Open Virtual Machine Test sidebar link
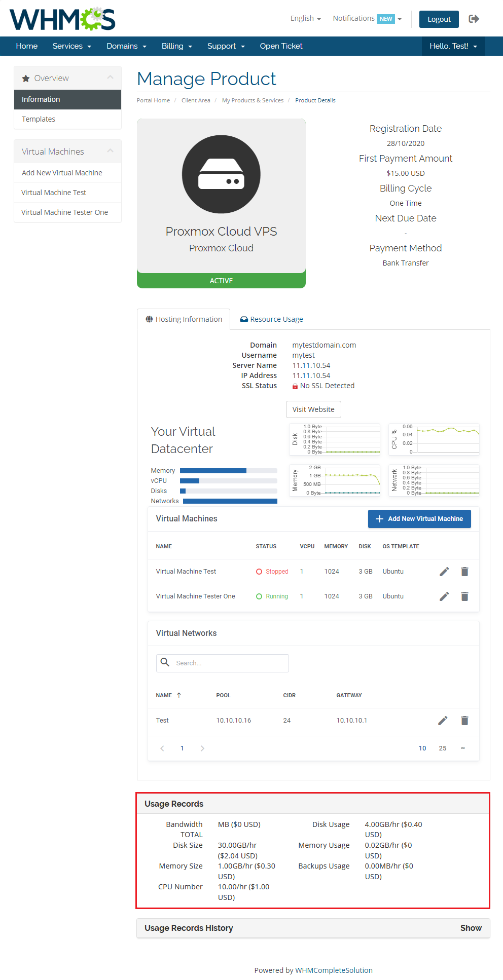Image resolution: width=503 pixels, height=980 pixels. point(67,193)
